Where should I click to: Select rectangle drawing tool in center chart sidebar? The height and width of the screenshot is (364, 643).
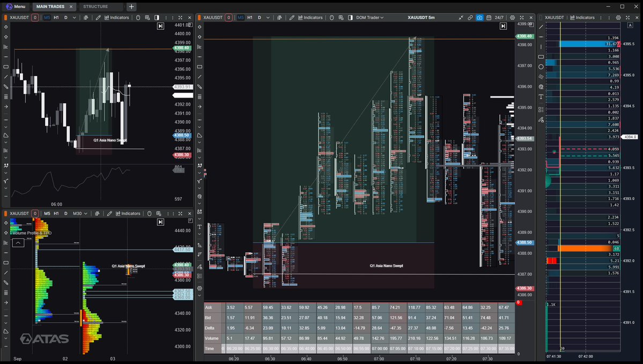click(x=199, y=67)
